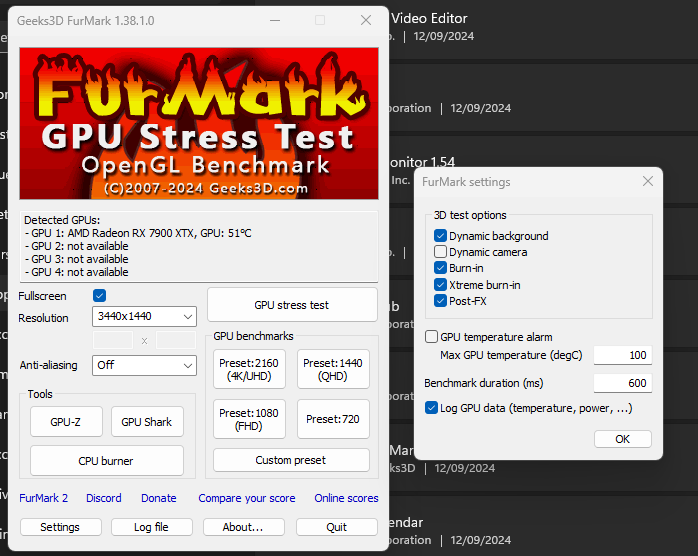Toggle the Post-FX checkbox
The height and width of the screenshot is (556, 698).
tap(440, 301)
